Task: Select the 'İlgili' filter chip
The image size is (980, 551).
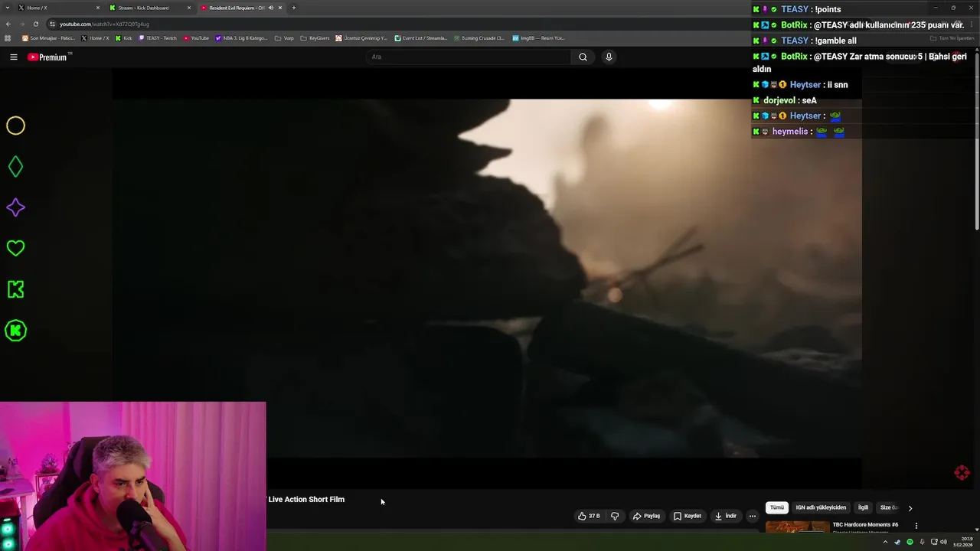Action: coord(863,507)
